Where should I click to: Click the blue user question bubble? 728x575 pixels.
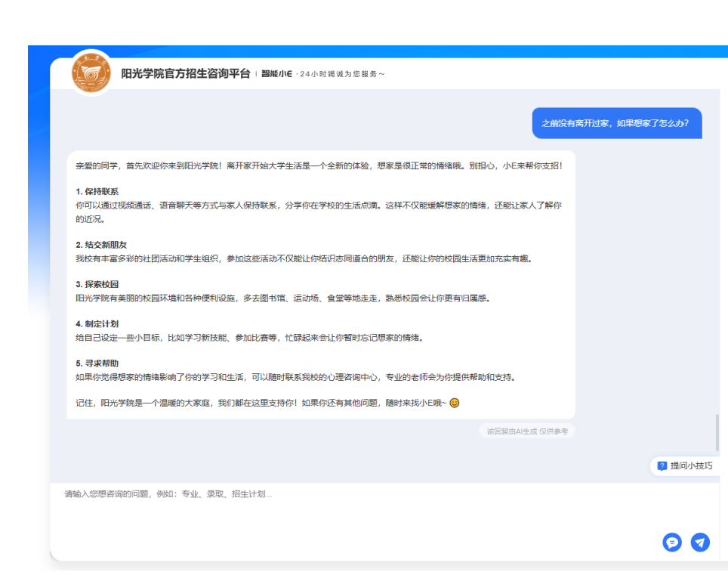pyautogui.click(x=616, y=123)
